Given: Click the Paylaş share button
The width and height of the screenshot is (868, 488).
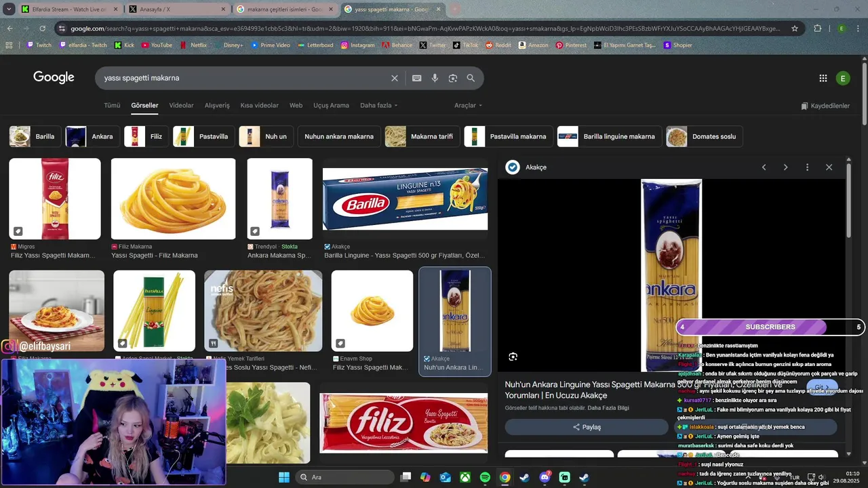Looking at the screenshot, I should tap(587, 427).
